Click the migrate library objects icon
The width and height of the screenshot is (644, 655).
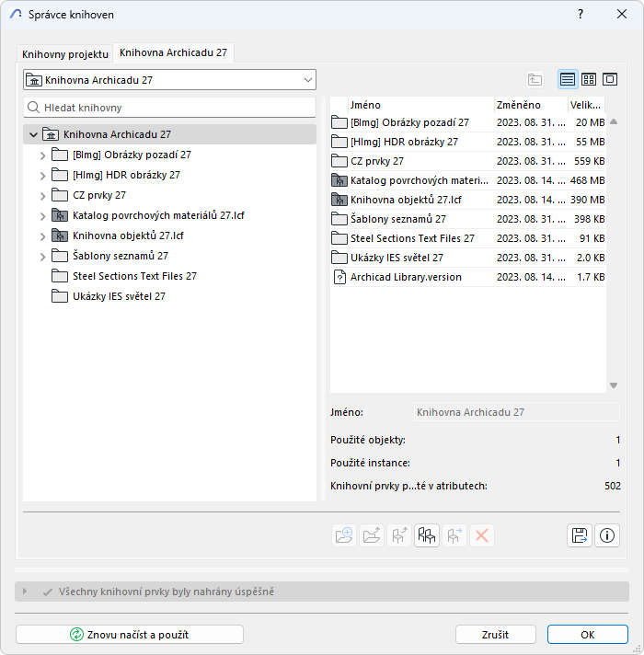tap(454, 535)
